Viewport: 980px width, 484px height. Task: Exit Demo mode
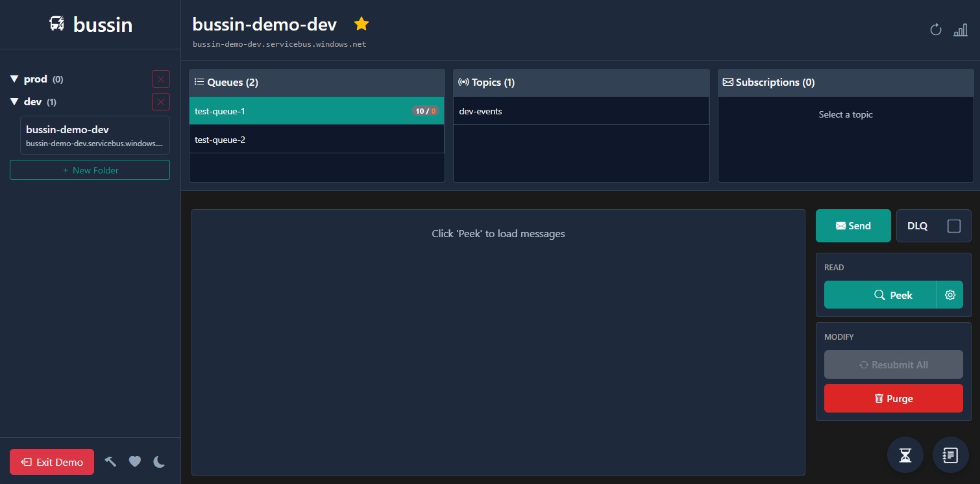coord(52,462)
